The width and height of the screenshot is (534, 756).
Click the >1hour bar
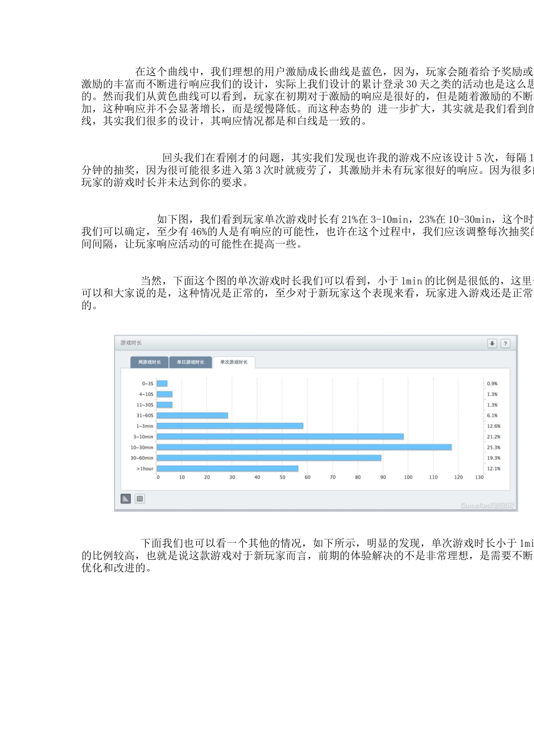[x=228, y=469]
